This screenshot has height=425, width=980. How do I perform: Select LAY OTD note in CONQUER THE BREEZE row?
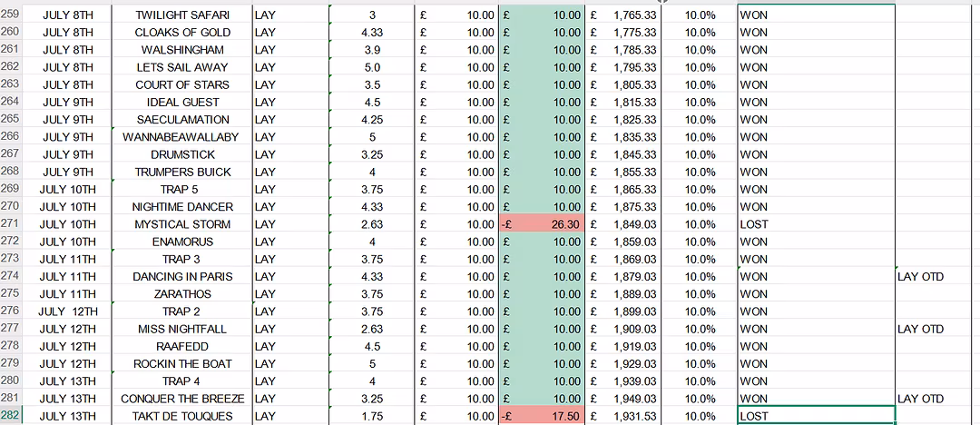point(920,399)
